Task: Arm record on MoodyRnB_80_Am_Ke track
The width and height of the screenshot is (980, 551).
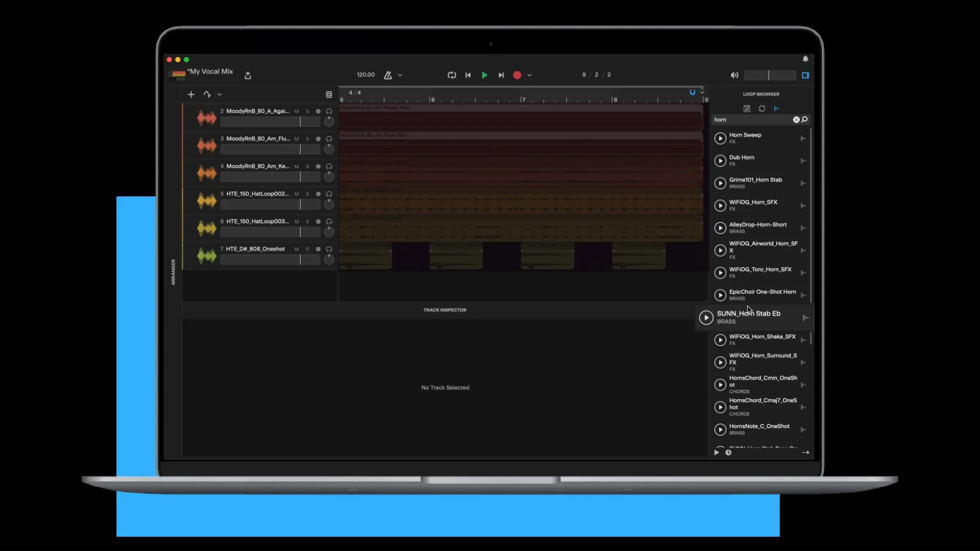Action: click(318, 166)
